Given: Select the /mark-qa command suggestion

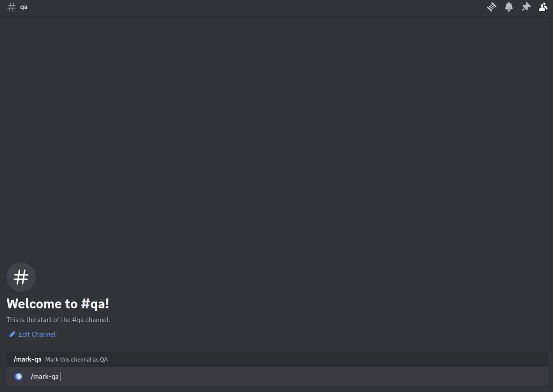Looking at the screenshot, I should click(x=277, y=359).
